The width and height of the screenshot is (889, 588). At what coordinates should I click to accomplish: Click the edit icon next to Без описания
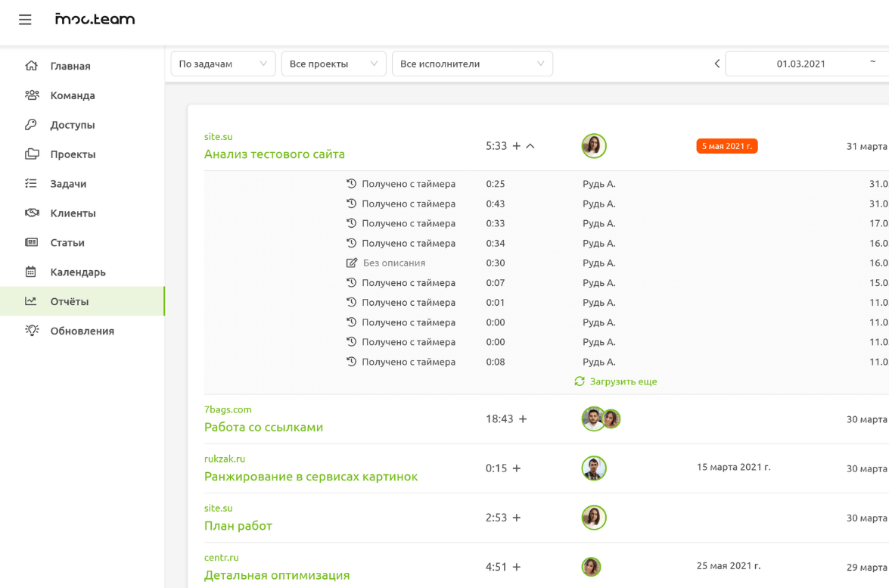click(x=350, y=263)
